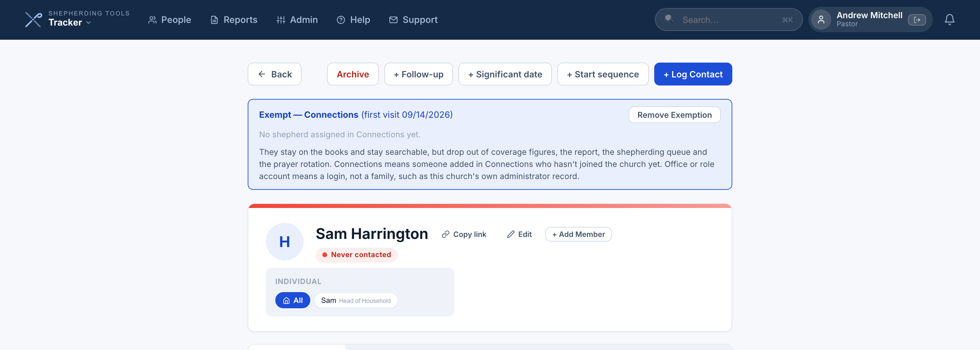Log a contact

[693, 74]
